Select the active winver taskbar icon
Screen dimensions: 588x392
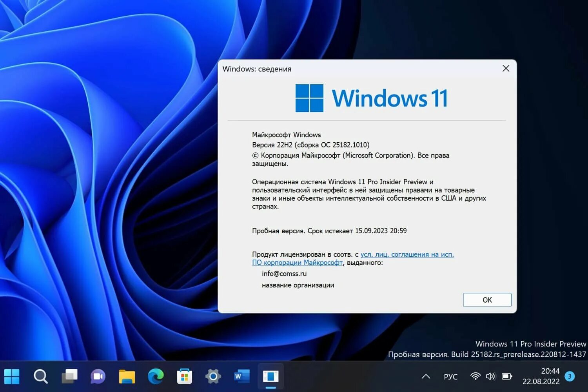pos(270,377)
